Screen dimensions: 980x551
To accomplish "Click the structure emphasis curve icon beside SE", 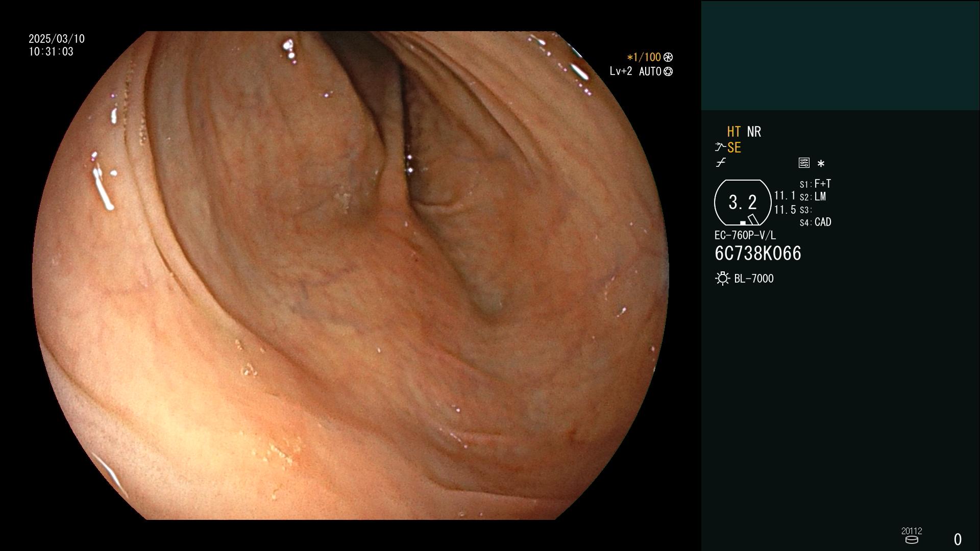I will pos(720,147).
